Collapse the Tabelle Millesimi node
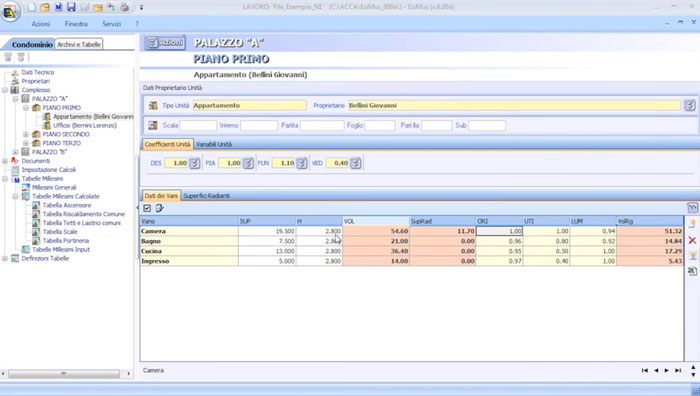The image size is (700, 396). pos(5,179)
